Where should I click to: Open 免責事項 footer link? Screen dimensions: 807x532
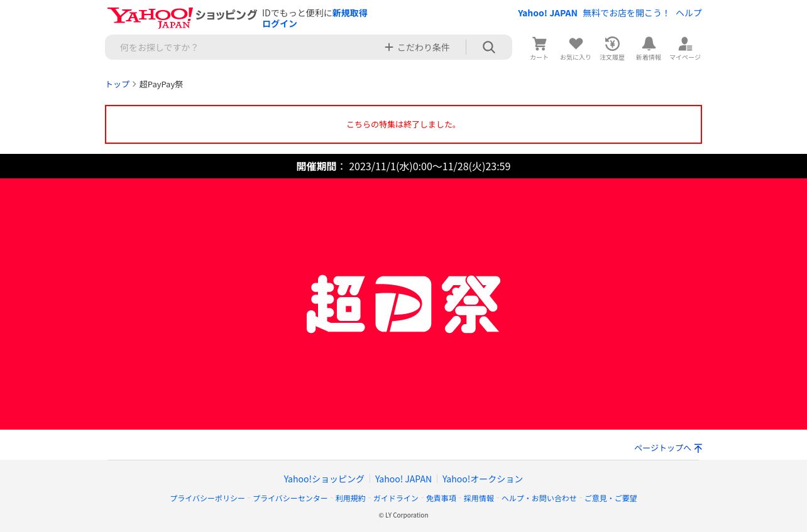(x=441, y=498)
